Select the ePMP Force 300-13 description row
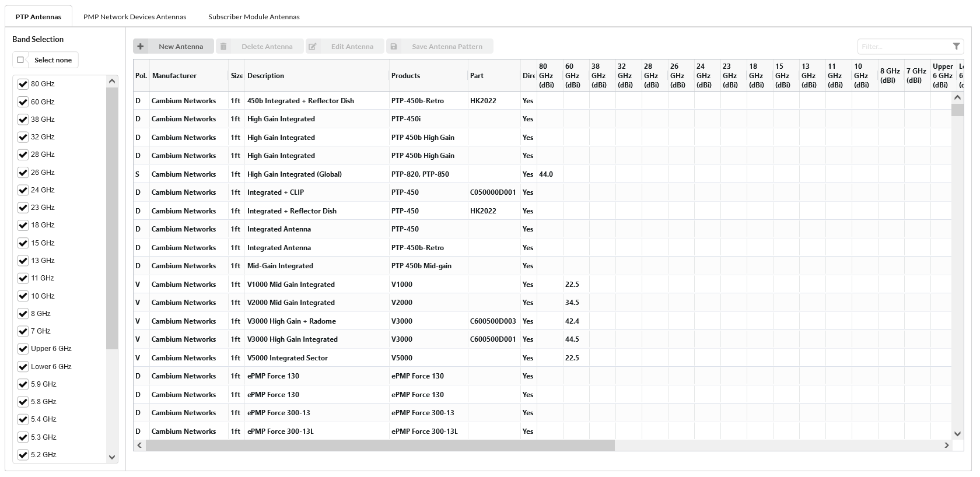 tap(542, 413)
